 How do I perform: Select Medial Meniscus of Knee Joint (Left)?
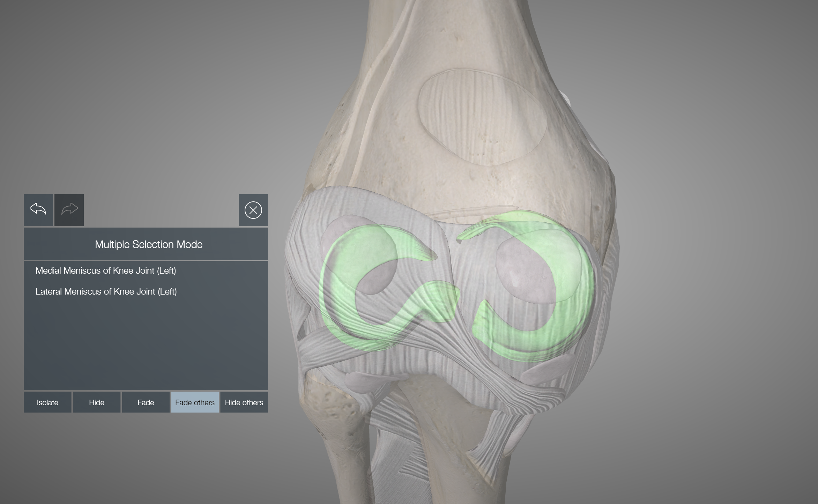(106, 270)
